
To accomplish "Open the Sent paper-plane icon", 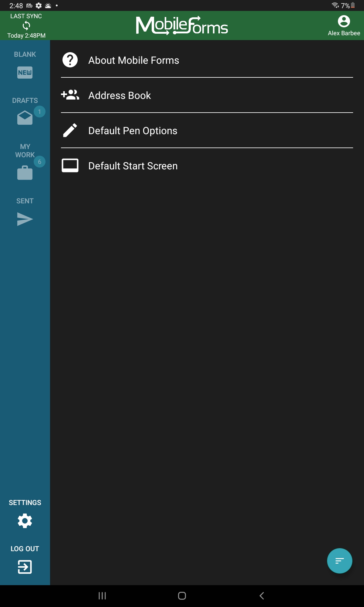I will coord(25,219).
